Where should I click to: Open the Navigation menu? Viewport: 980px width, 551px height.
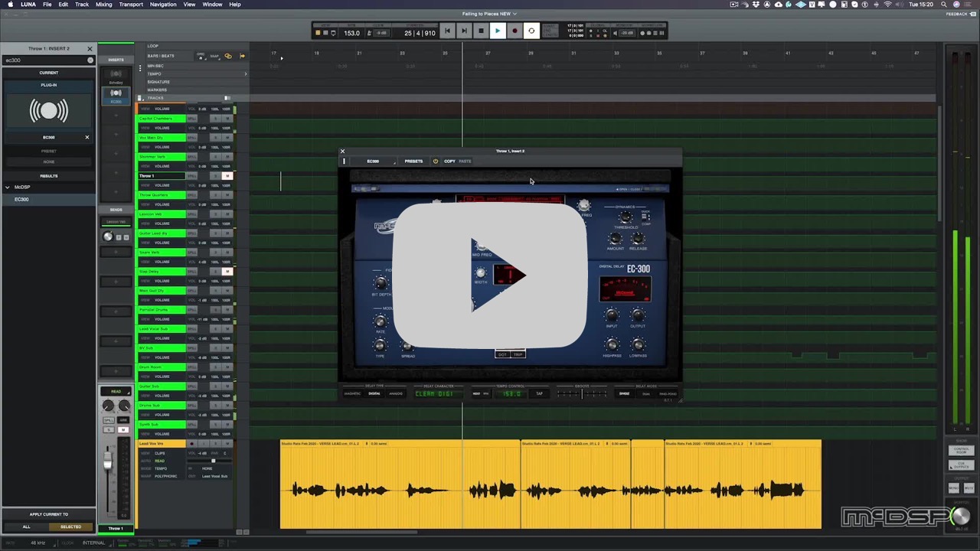(x=163, y=5)
